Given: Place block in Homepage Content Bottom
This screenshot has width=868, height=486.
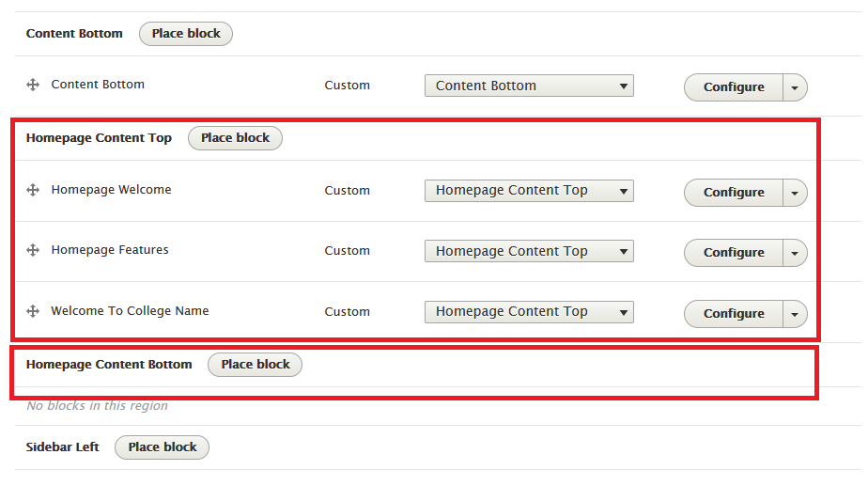Looking at the screenshot, I should tap(255, 365).
